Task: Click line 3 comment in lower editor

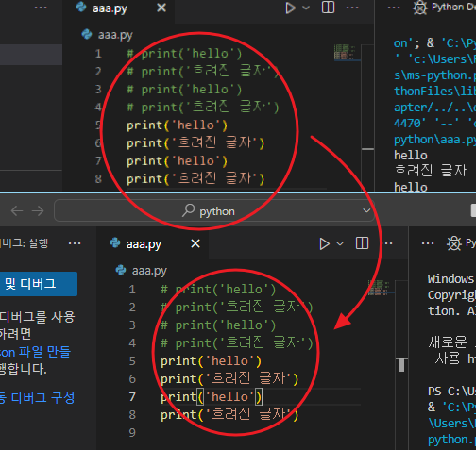Action: [218, 325]
